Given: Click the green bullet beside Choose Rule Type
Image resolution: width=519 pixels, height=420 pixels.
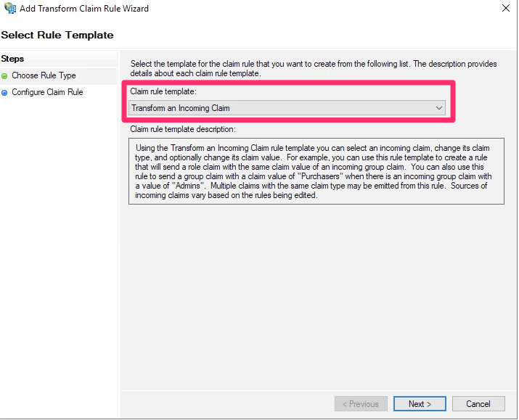Looking at the screenshot, I should point(5,75).
